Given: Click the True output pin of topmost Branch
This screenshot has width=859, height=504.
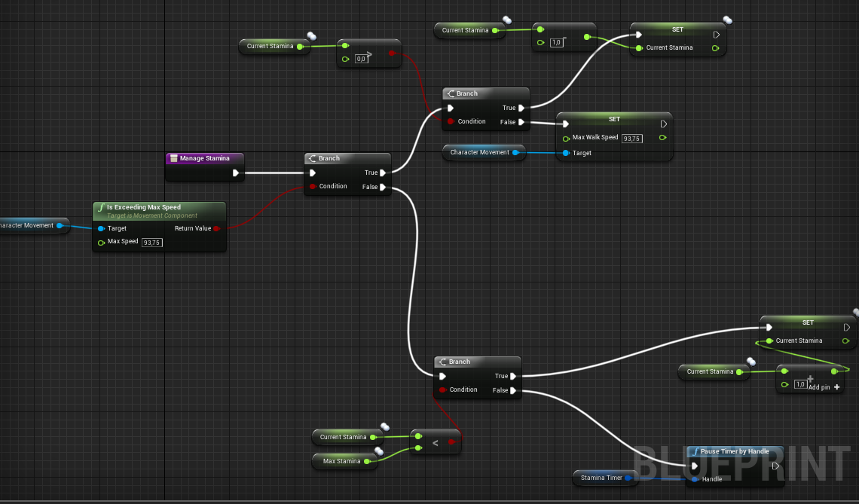Looking at the screenshot, I should [521, 108].
